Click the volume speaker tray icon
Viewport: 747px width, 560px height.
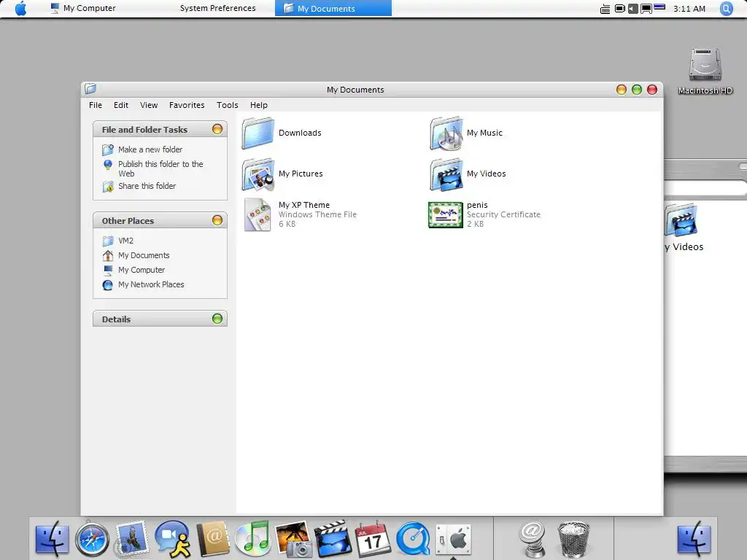tap(632, 9)
